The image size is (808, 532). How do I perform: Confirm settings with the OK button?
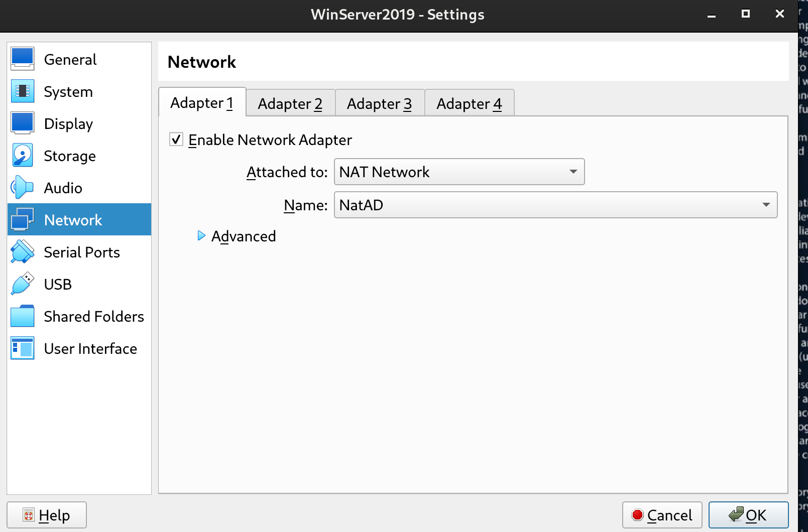pyautogui.click(x=748, y=515)
